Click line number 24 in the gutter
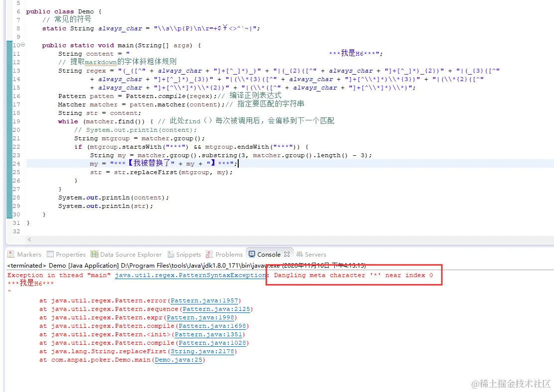The image size is (554, 392). click(16, 164)
